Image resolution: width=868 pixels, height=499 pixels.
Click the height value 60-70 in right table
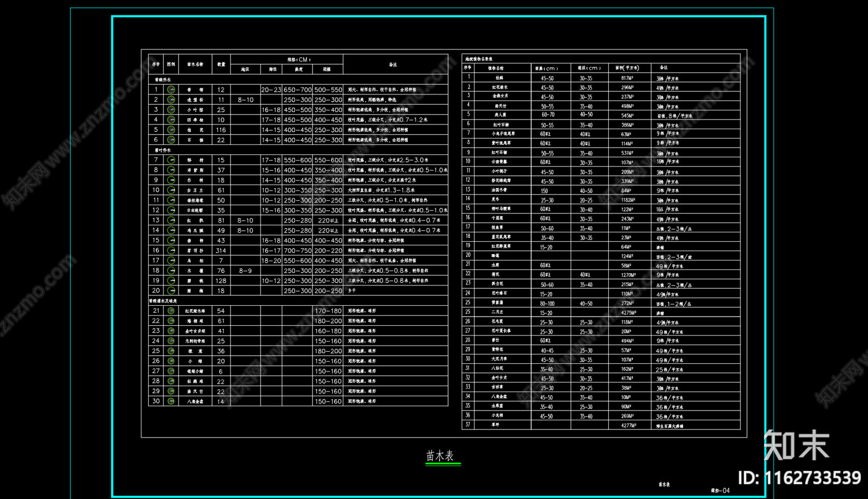[x=548, y=115]
